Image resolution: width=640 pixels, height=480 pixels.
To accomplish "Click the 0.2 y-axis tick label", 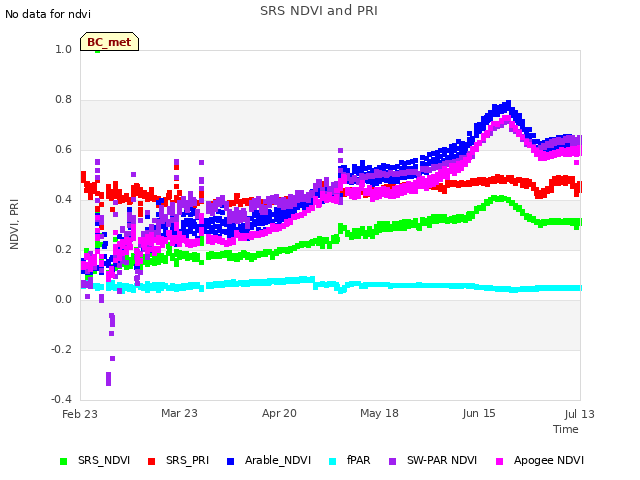I will (x=63, y=249).
